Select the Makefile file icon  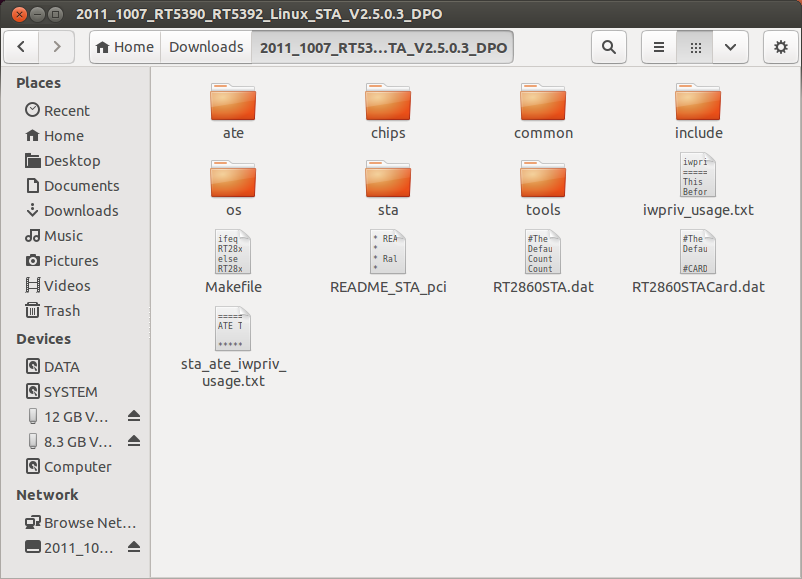tap(233, 252)
